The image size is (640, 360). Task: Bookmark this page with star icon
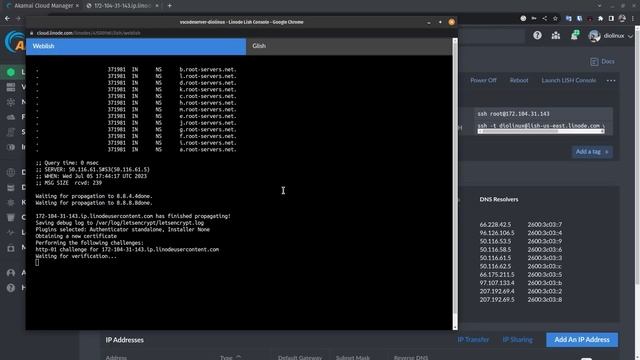click(555, 18)
